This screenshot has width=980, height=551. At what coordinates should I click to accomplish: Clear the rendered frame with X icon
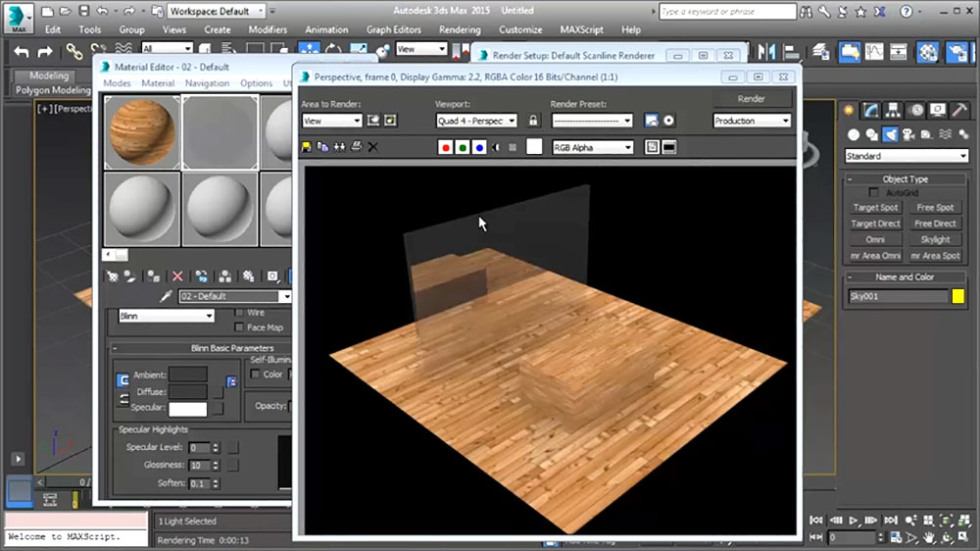(x=373, y=147)
